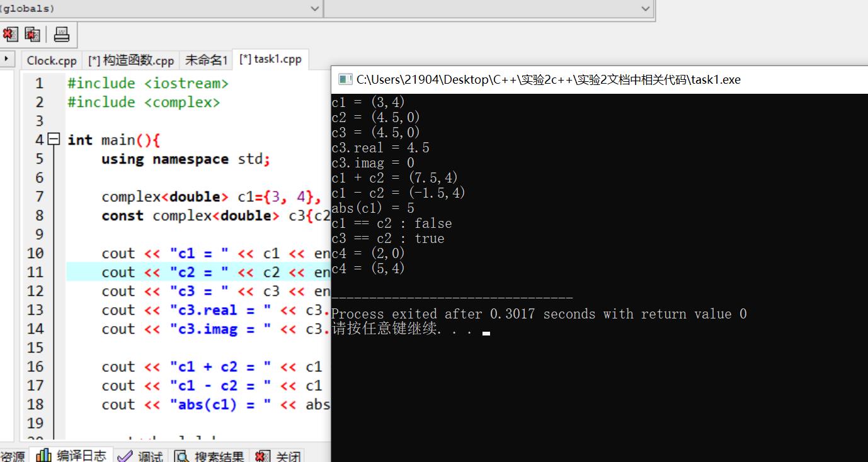Collapse the main() code fold at line 4
868x462 pixels.
point(54,140)
